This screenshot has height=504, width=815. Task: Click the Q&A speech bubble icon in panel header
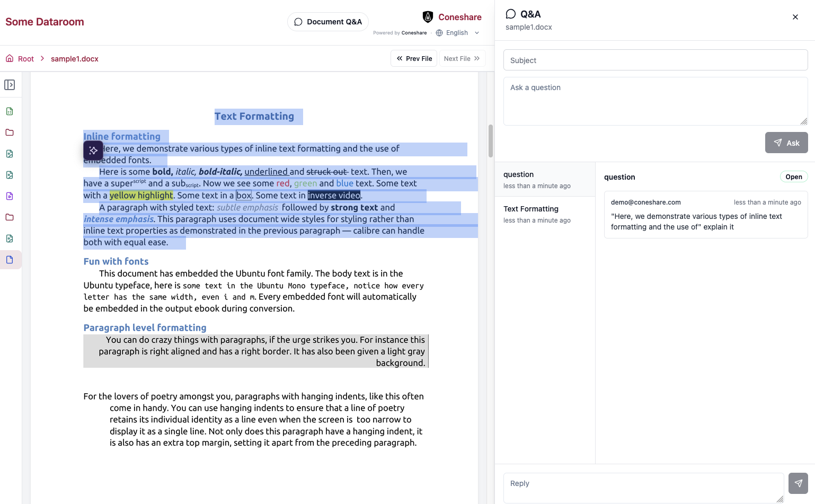511,14
